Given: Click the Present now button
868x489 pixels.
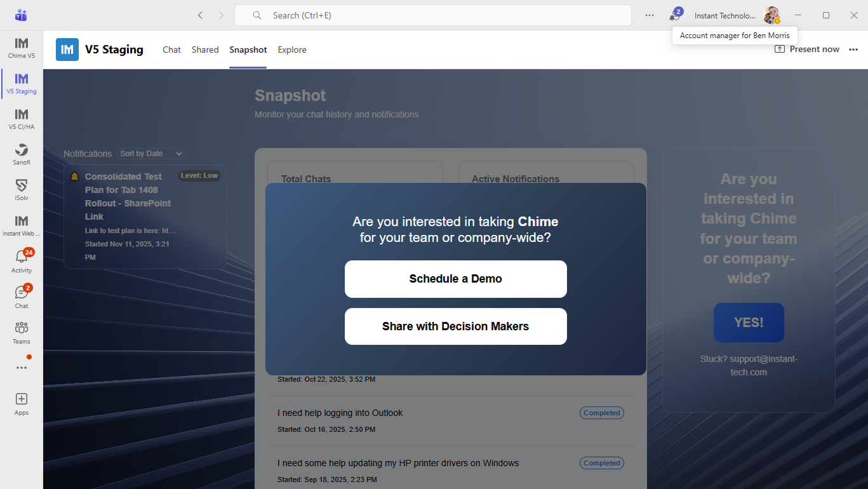Looking at the screenshot, I should coord(807,50).
